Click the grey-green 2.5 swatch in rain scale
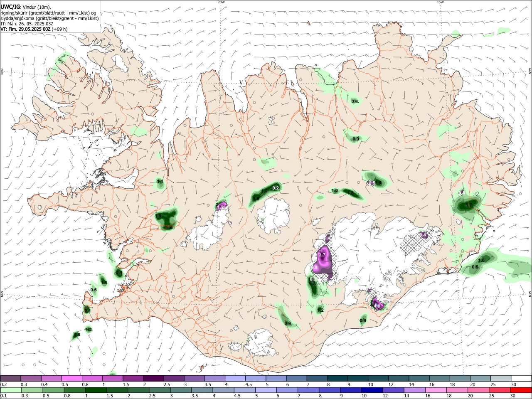532x399 pixels. [160, 390]
